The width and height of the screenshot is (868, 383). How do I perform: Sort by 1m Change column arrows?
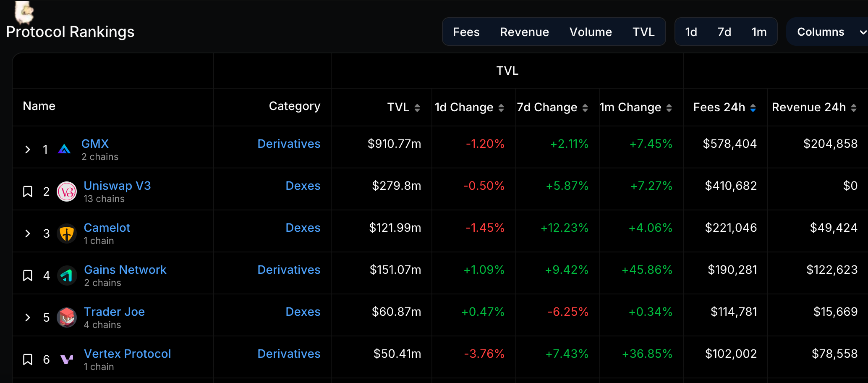click(669, 108)
